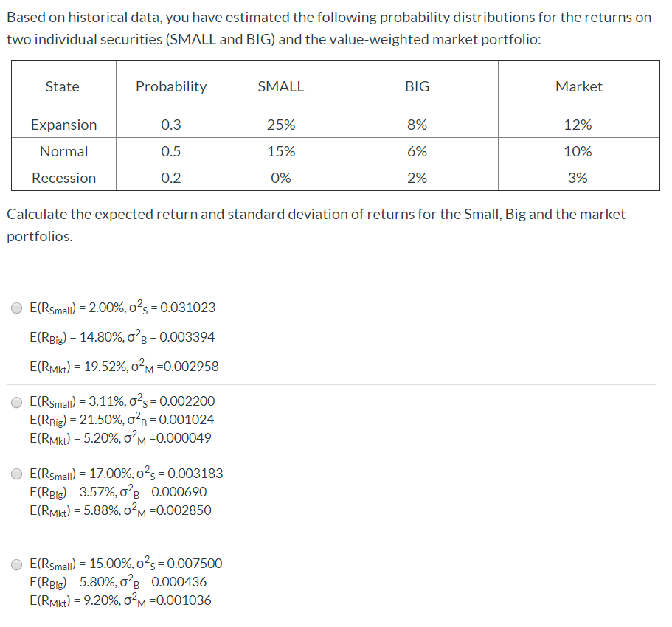Click the Normal row label
This screenshot has width=672, height=627.
coord(63,151)
